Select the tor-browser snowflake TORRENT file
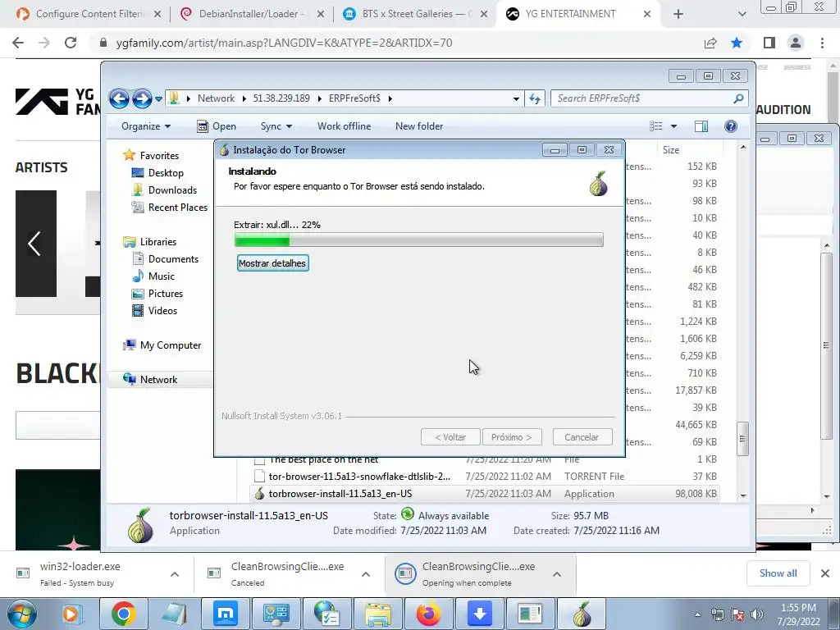Image resolution: width=840 pixels, height=630 pixels. coord(485,477)
